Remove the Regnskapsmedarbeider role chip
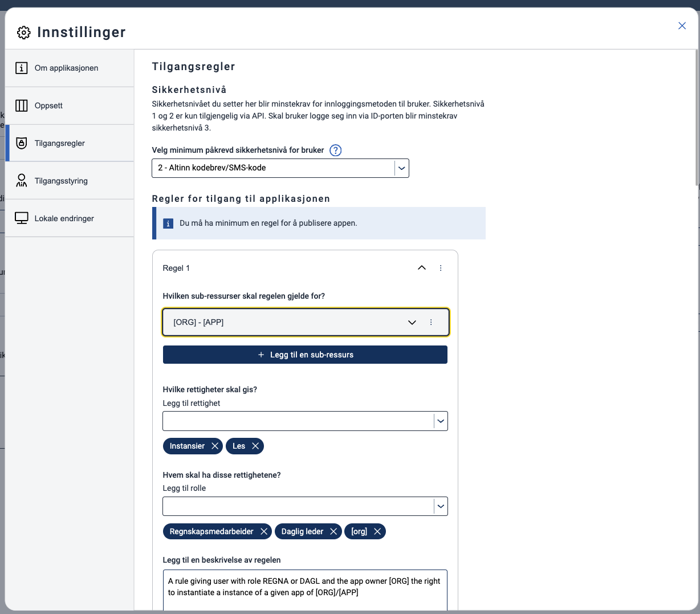This screenshot has height=614, width=700. [x=264, y=531]
